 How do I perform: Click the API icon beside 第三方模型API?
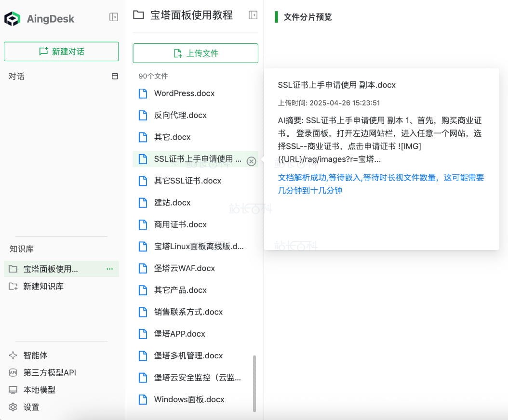click(13, 372)
